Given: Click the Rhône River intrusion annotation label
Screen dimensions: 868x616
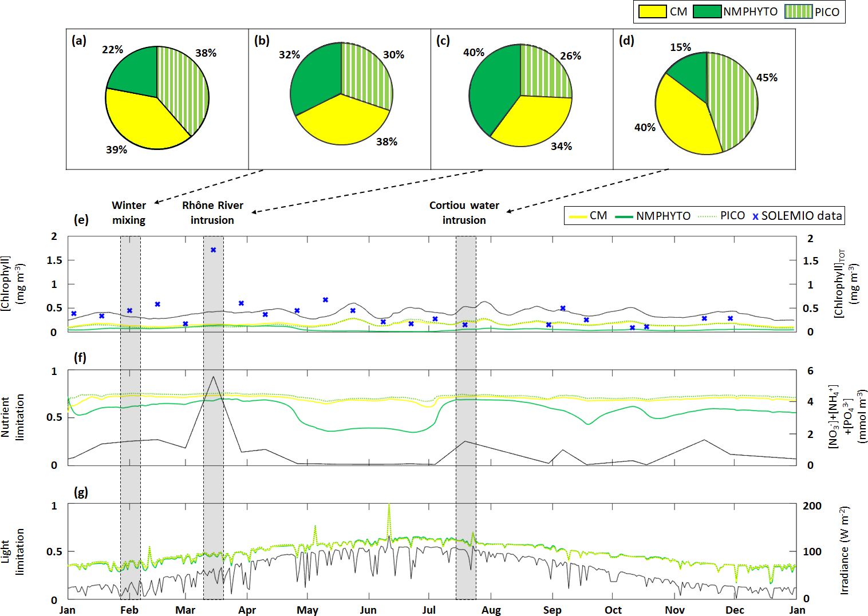Looking at the screenshot, I should pyautogui.click(x=212, y=212).
